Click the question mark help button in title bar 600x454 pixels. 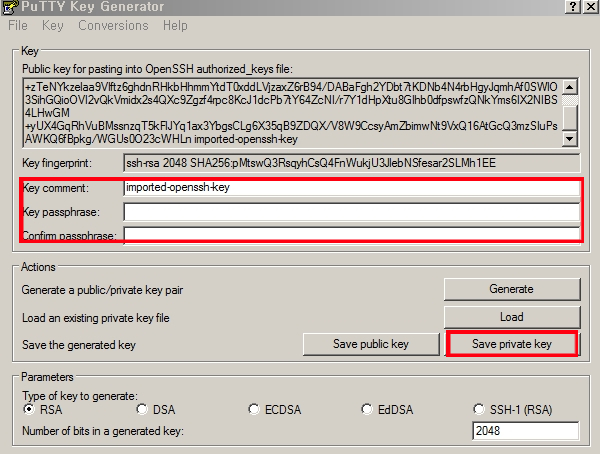pyautogui.click(x=573, y=7)
